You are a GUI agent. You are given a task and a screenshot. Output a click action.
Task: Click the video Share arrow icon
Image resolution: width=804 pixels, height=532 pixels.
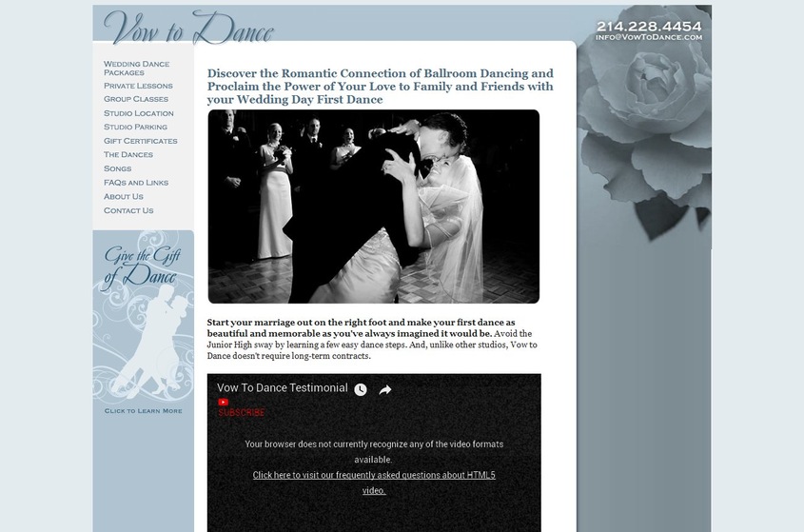tap(385, 390)
